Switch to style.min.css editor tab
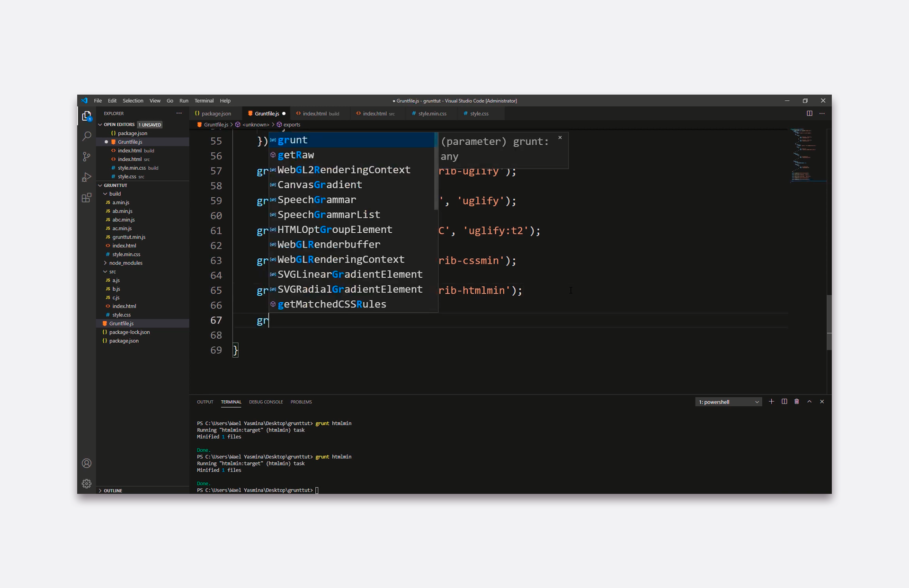The width and height of the screenshot is (909, 588). coord(432,114)
